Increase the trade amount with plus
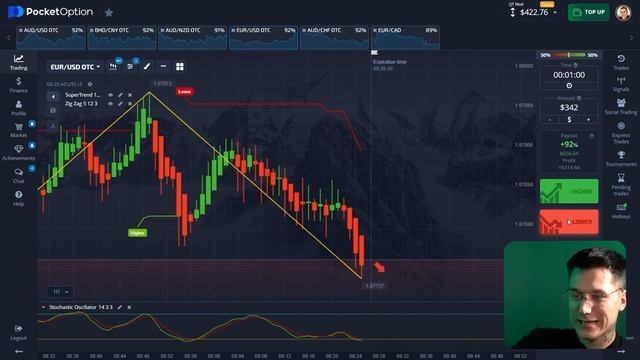The image size is (640, 360). (588, 120)
